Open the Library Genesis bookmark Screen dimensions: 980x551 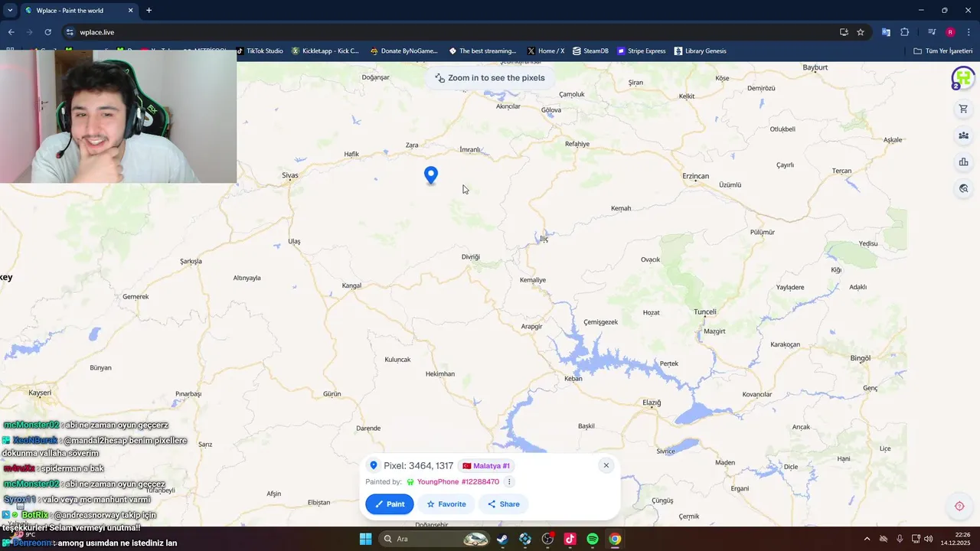(700, 51)
